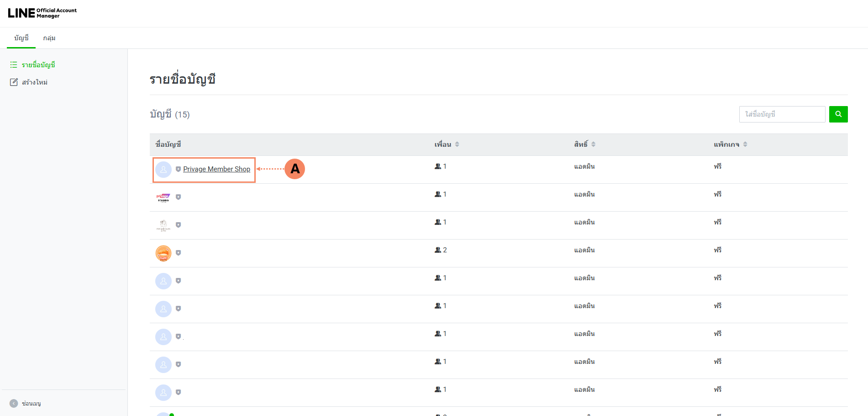Click the shield badge next to Privage Member Shop
Image resolution: width=868 pixels, height=416 pixels.
pos(178,169)
